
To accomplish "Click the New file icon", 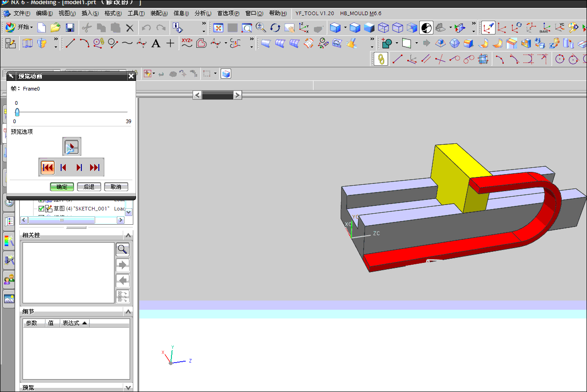I will pyautogui.click(x=42, y=28).
